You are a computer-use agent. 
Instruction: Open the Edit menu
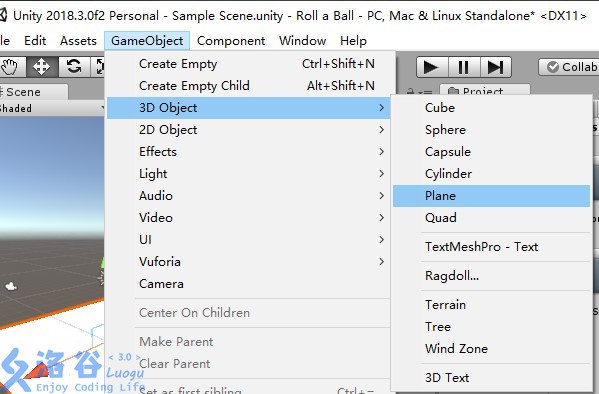35,41
